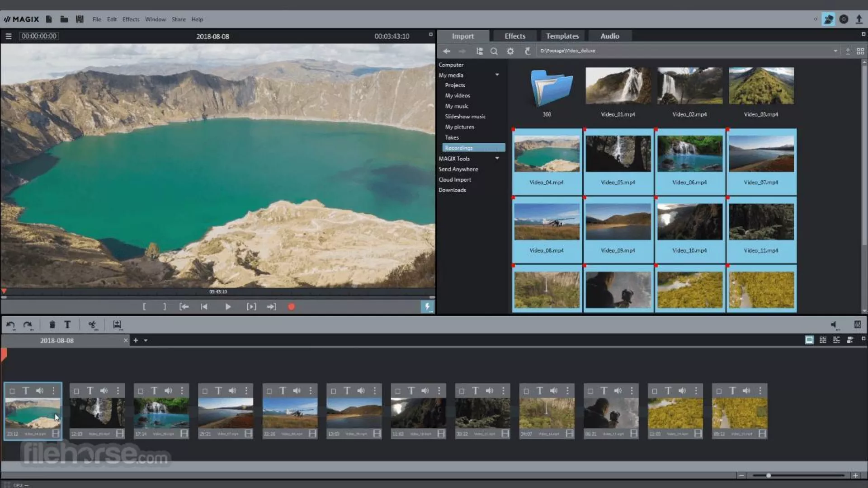Collapse the My media tree arrow

[497, 75]
